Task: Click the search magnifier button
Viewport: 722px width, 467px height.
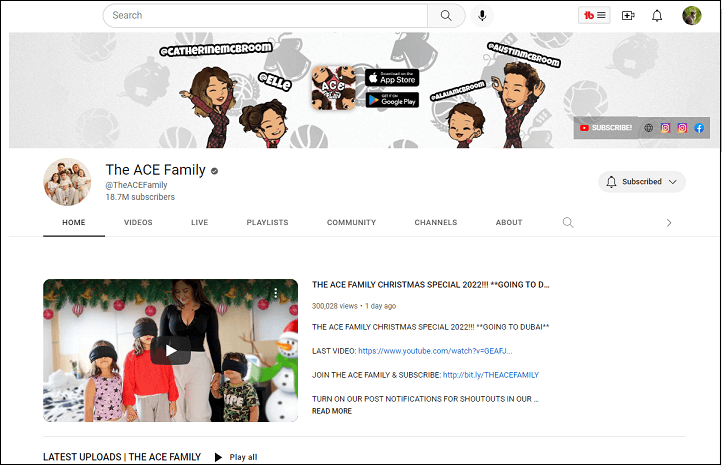Action: tap(446, 15)
